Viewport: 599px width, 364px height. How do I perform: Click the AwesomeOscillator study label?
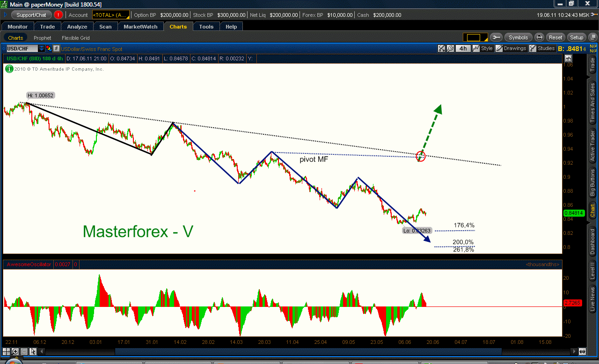pos(29,265)
